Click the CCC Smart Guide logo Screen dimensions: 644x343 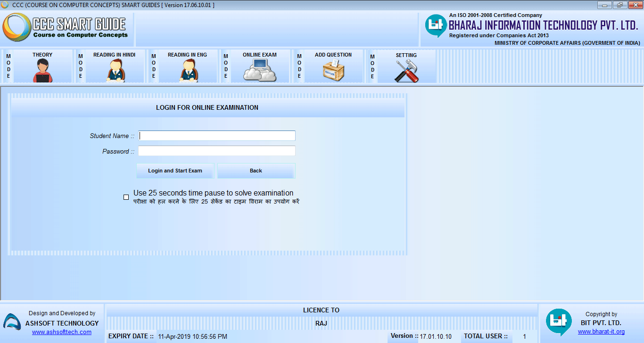click(66, 28)
